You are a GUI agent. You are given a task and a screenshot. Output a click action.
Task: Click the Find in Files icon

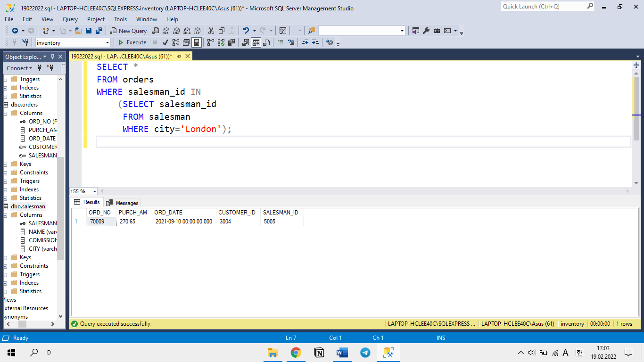pyautogui.click(x=312, y=31)
